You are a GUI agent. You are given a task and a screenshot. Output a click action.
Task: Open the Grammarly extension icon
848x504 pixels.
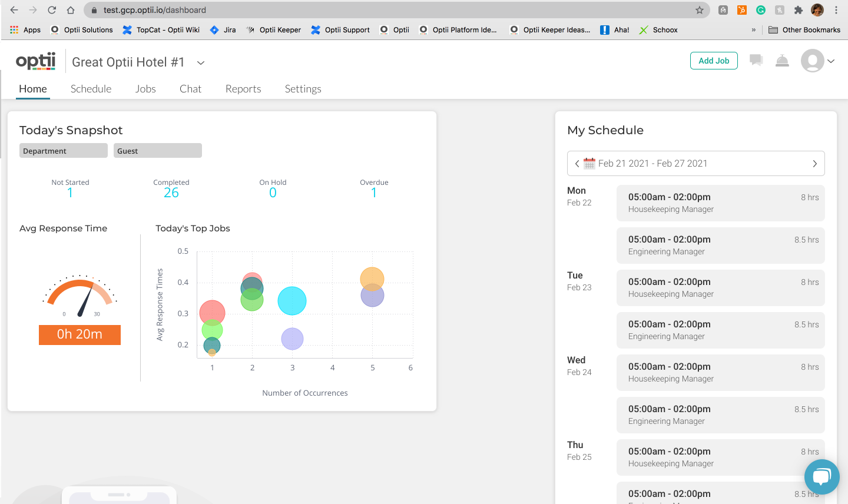(761, 10)
